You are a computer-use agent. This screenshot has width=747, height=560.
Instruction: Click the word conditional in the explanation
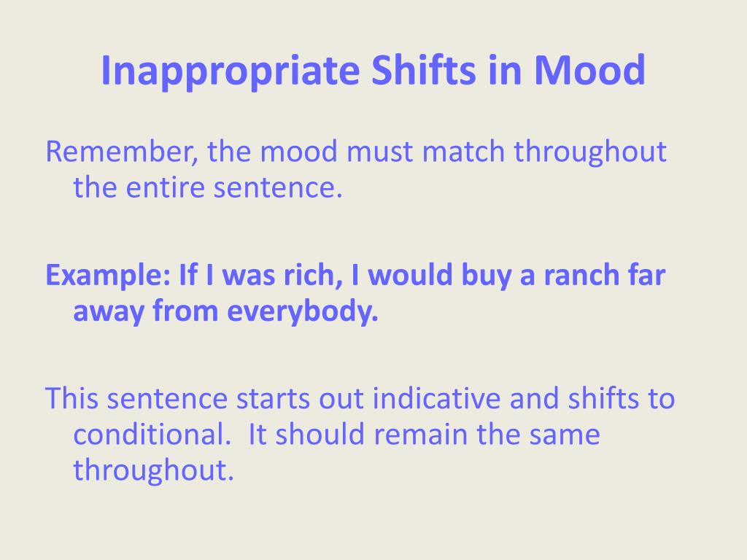152,435
